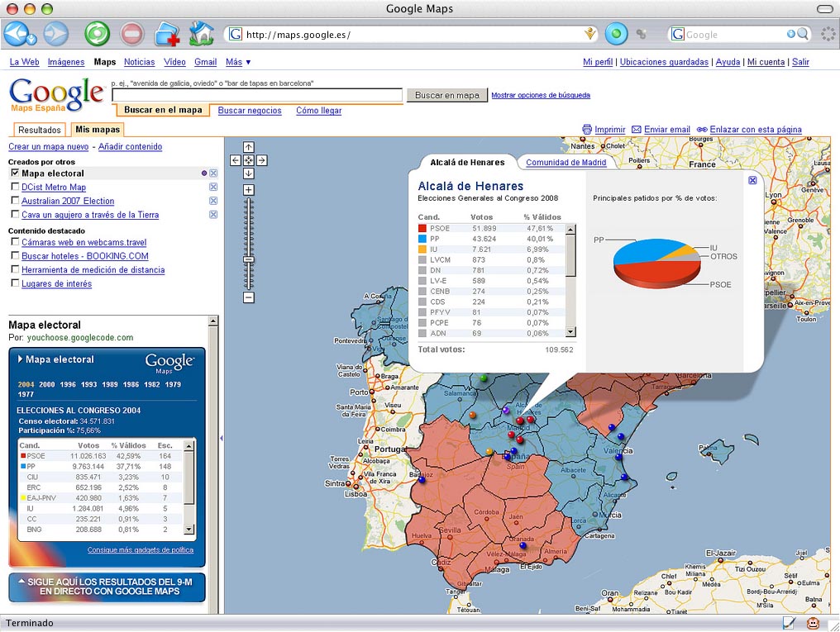Pan the map down with the arrow

[x=249, y=173]
